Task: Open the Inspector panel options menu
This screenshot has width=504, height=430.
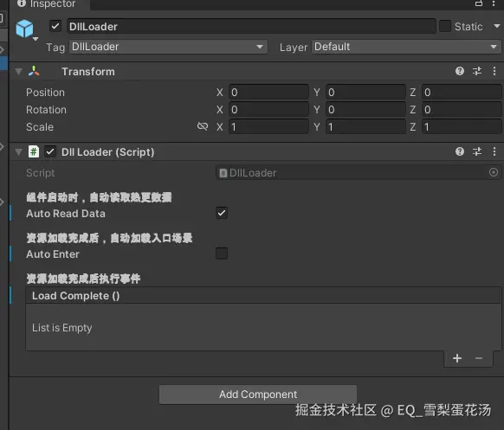Action: [494, 3]
